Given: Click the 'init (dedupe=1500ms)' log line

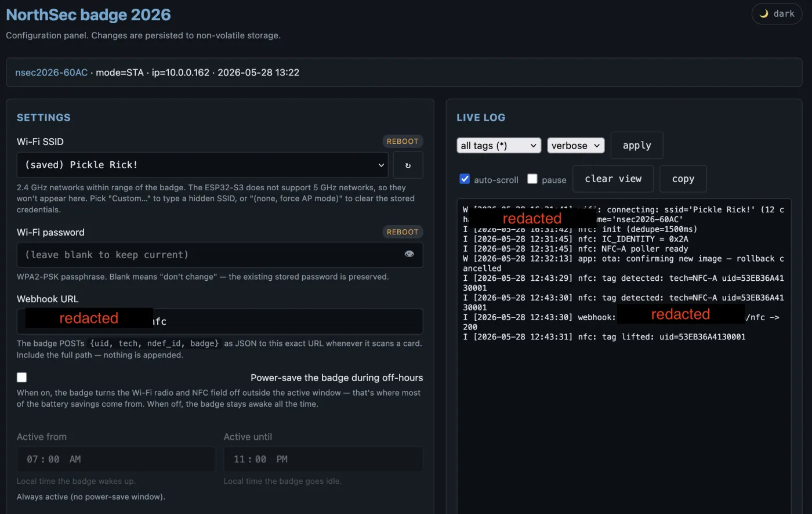Looking at the screenshot, I should click(580, 229).
